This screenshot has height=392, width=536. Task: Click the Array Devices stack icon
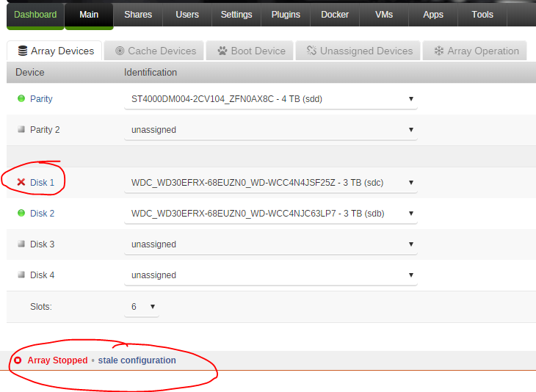pyautogui.click(x=23, y=51)
